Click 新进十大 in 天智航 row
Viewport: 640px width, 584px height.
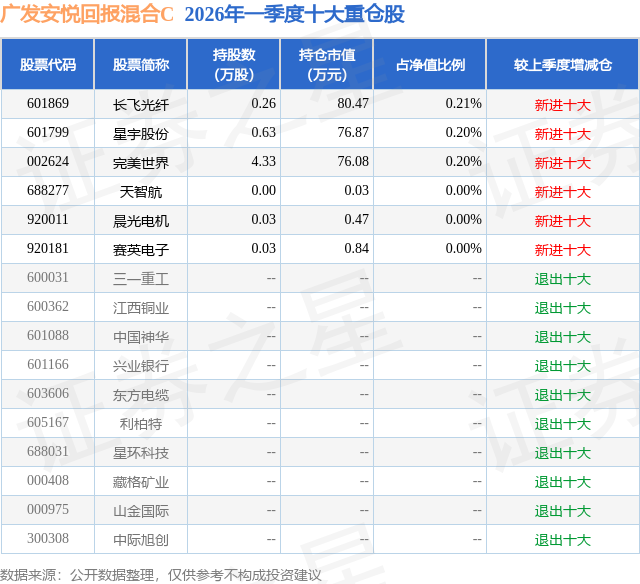[x=563, y=192]
